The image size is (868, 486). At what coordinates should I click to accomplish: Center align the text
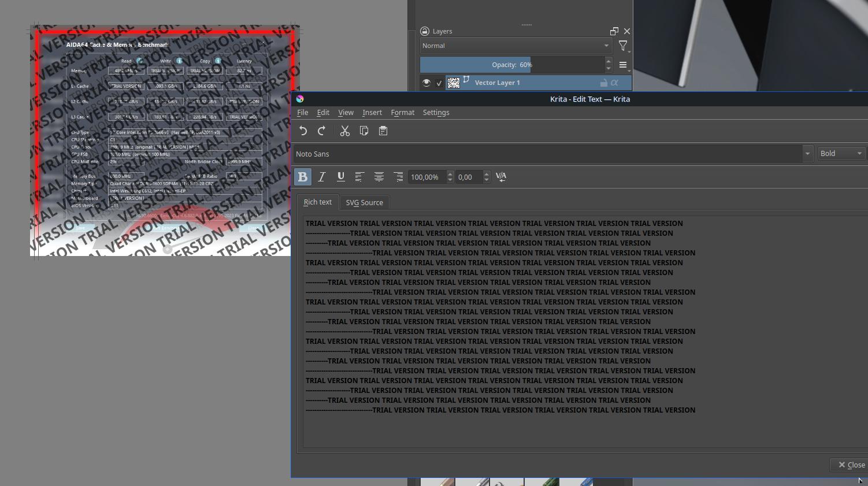coord(379,177)
